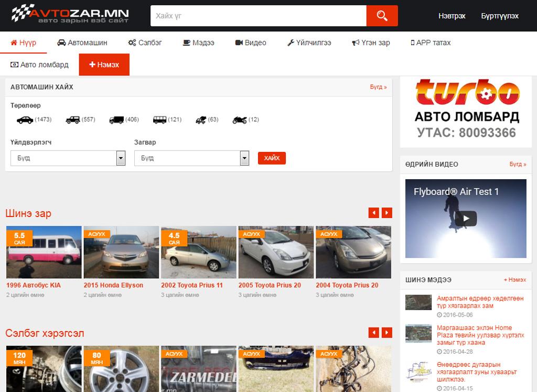Open news Амралтын өдрөөр хөдөлгөөн түр хязгаарлах
537x392 pixels.
coord(480,302)
